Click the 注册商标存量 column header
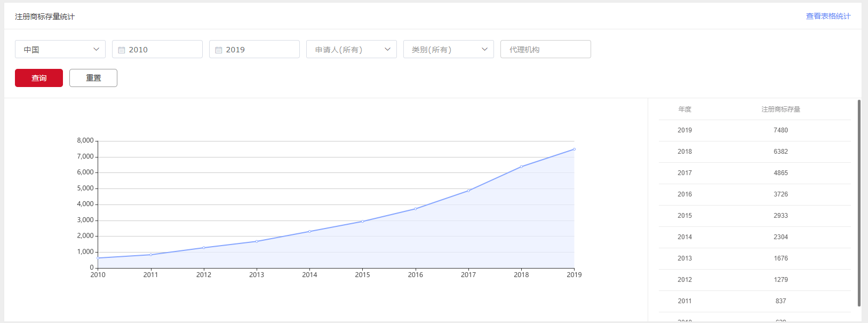Image resolution: width=868 pixels, height=323 pixels. (781, 109)
